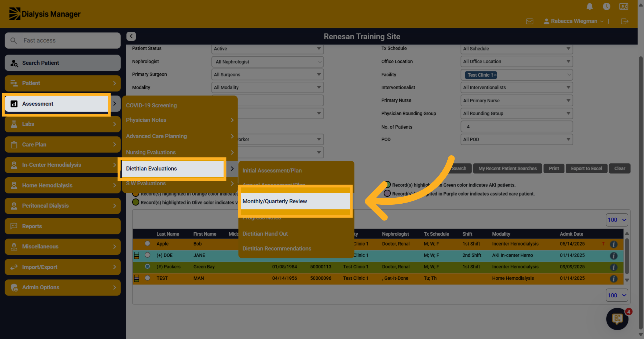This screenshot has width=644, height=339.
Task: Click the contact card icon in header
Action: [624, 6]
